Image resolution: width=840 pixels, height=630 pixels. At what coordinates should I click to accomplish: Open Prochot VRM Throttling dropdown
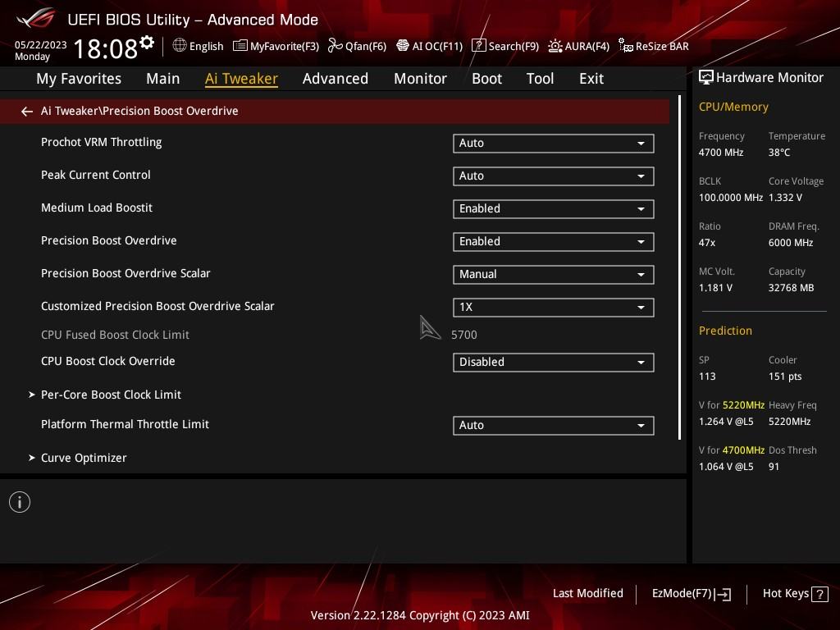554,143
